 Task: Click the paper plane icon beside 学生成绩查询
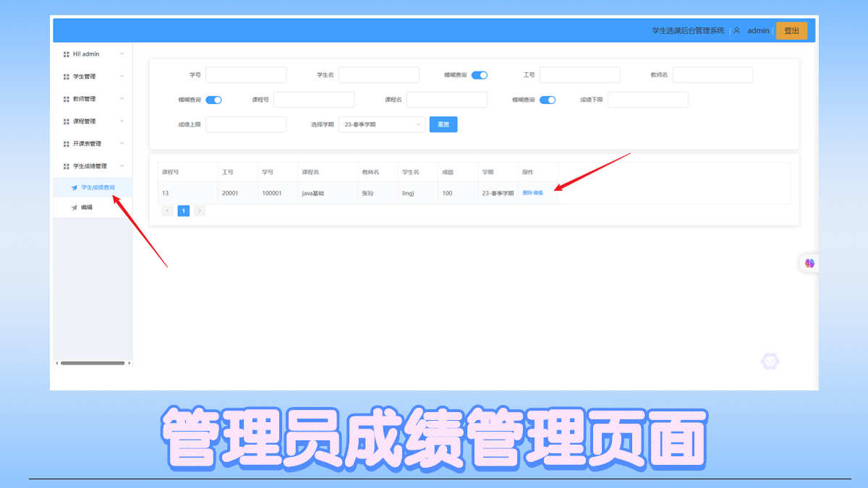(74, 188)
